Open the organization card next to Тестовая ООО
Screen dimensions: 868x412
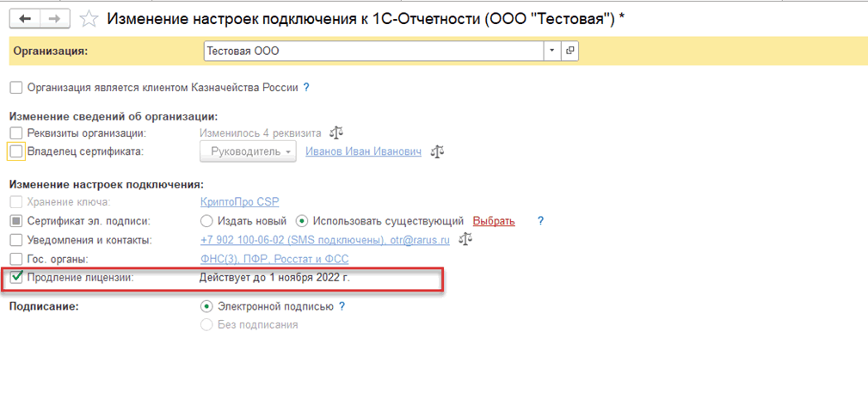[569, 51]
